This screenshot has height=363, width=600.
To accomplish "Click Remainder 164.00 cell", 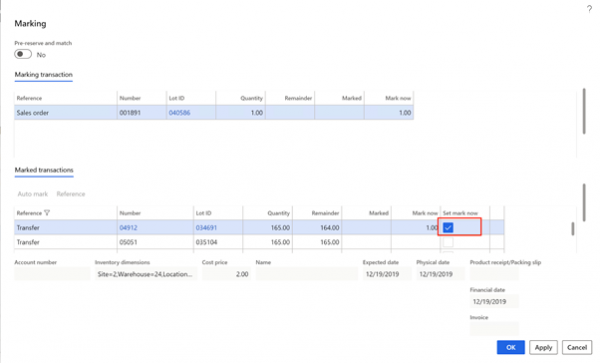I will pyautogui.click(x=317, y=228).
